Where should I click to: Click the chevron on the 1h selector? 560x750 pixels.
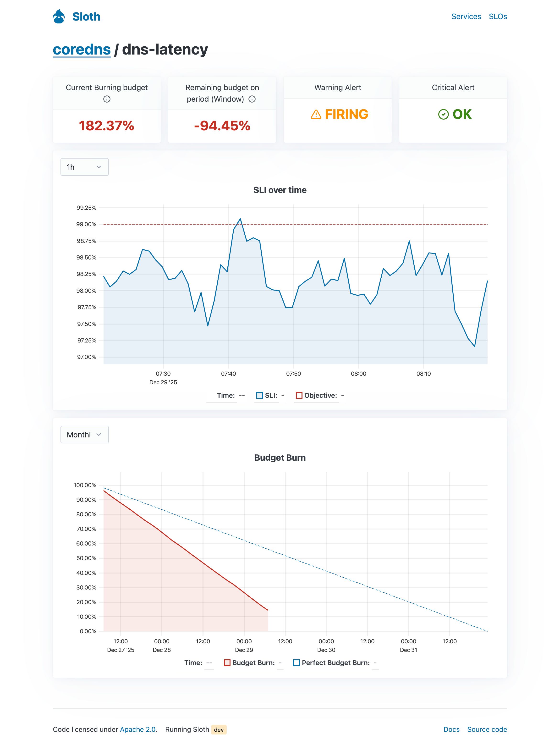tap(99, 167)
